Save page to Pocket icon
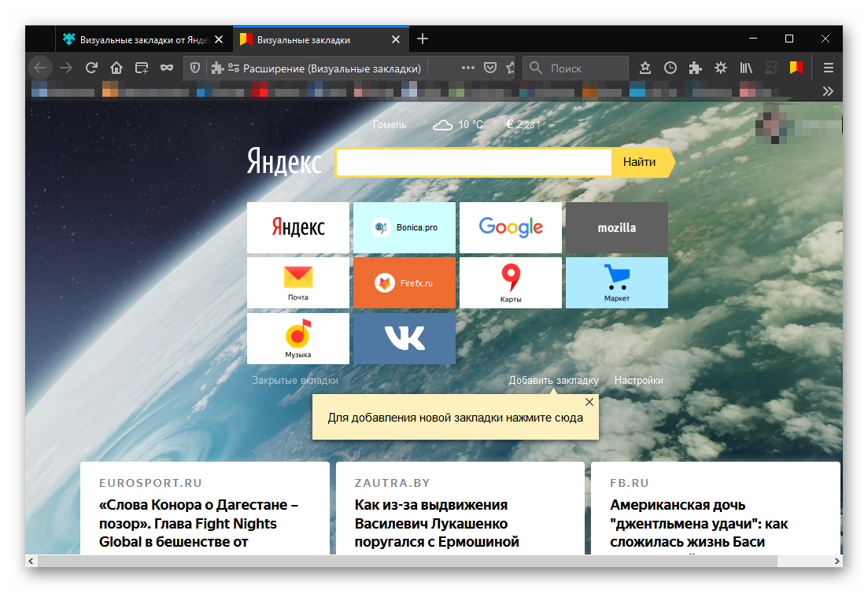 490,68
